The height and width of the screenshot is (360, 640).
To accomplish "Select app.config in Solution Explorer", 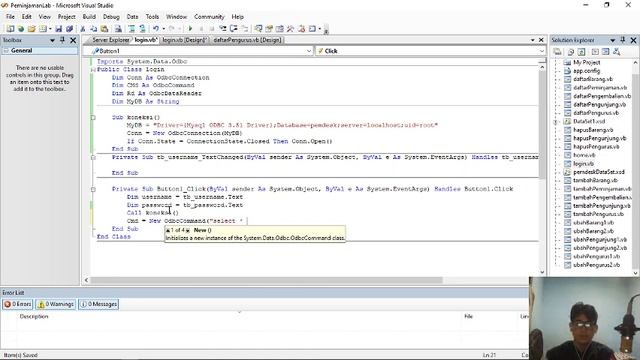I will point(586,71).
